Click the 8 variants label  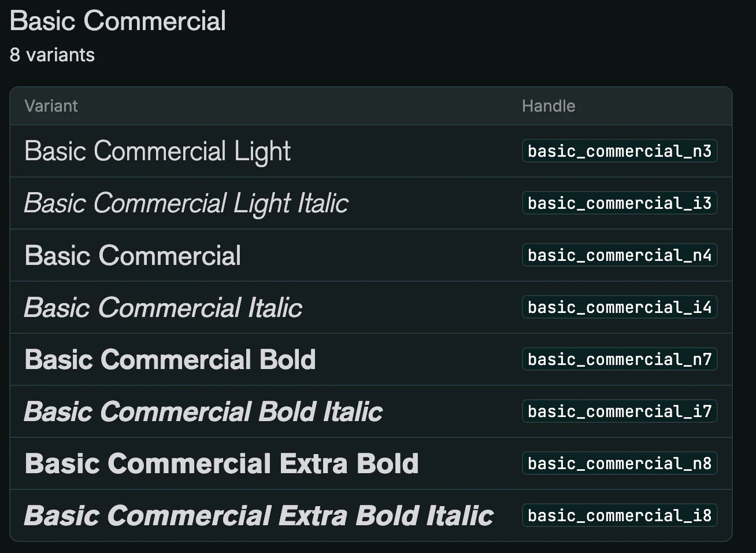52,55
